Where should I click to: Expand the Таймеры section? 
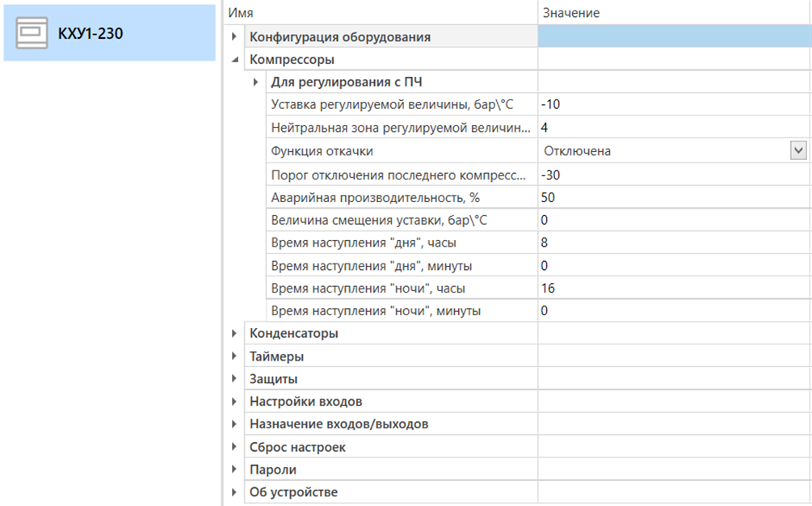coord(234,356)
